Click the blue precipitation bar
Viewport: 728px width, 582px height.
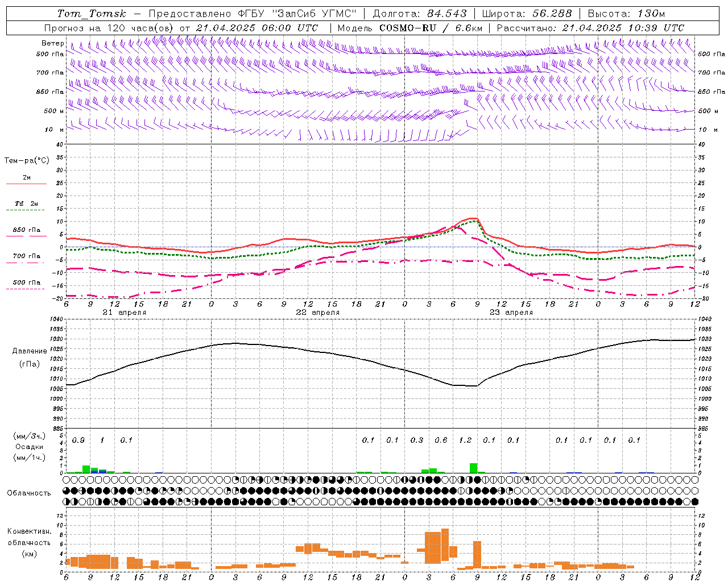coord(98,471)
